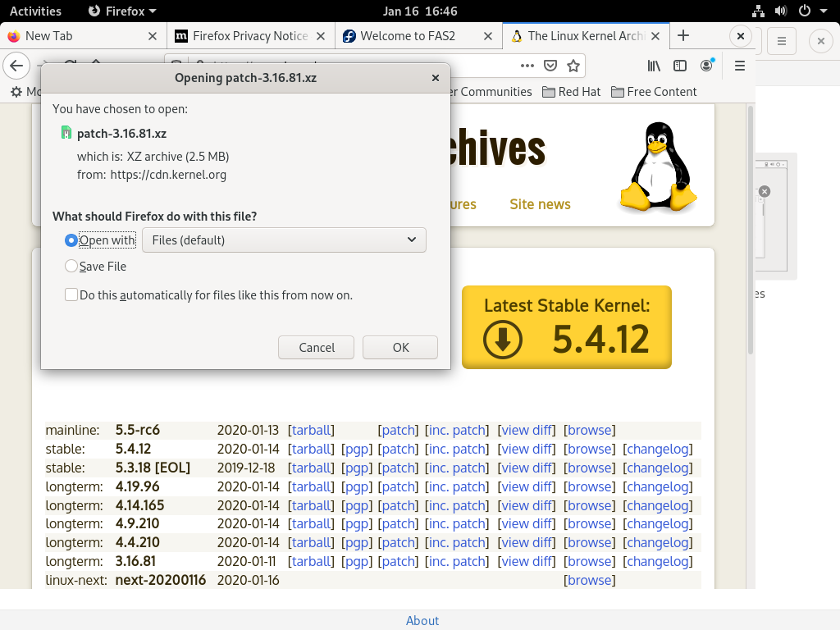Open a new tab with plus button
The width and height of the screenshot is (840, 630).
pyautogui.click(x=683, y=36)
